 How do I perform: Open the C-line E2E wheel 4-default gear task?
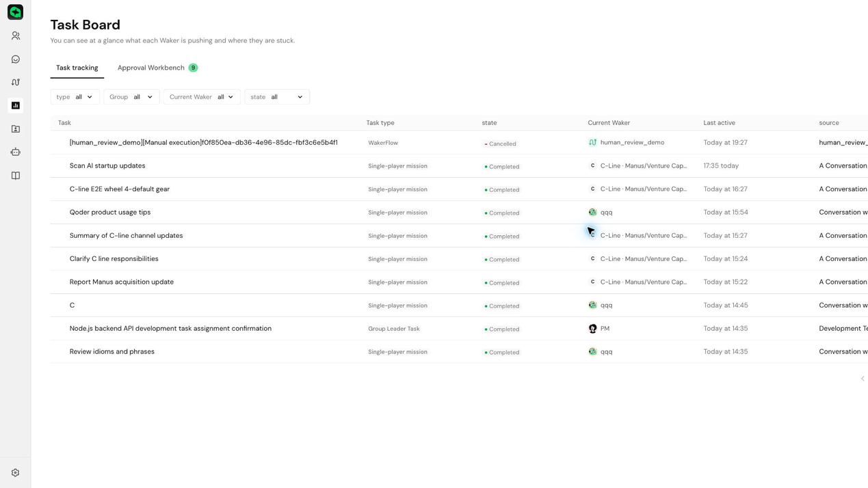tap(120, 189)
